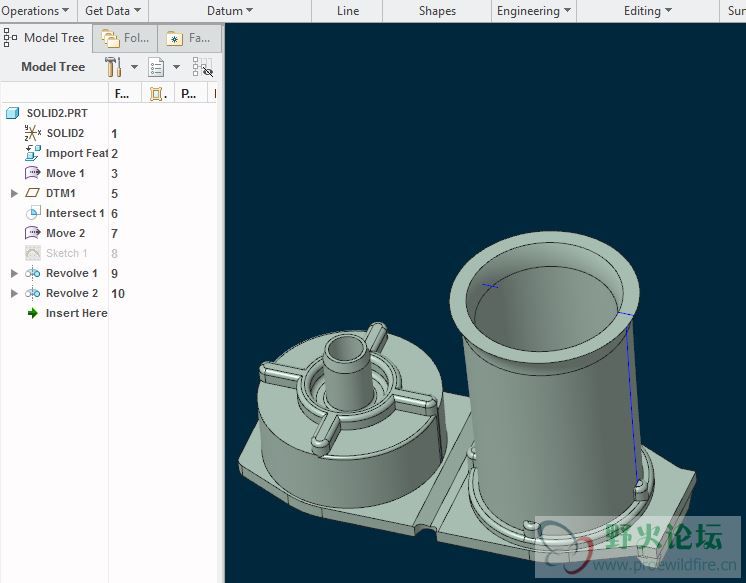Screen dimensions: 746x583
Task: Select the DTM1 datum plane item
Action: 60,193
